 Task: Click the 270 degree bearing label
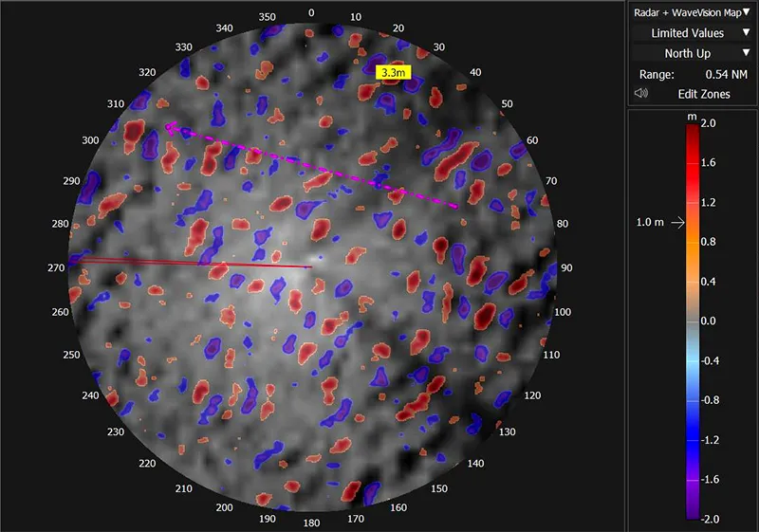(x=58, y=268)
